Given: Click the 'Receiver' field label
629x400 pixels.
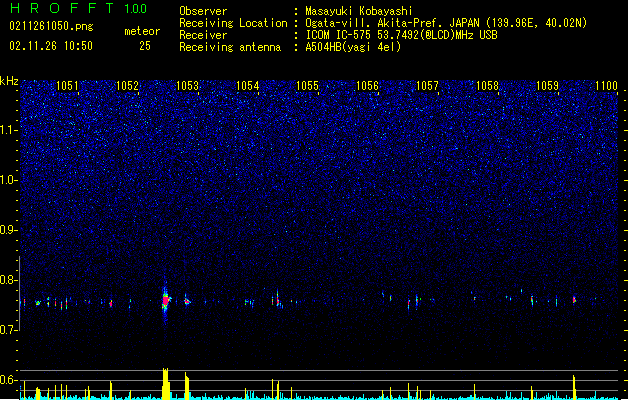Looking at the screenshot, I should click(x=203, y=35).
